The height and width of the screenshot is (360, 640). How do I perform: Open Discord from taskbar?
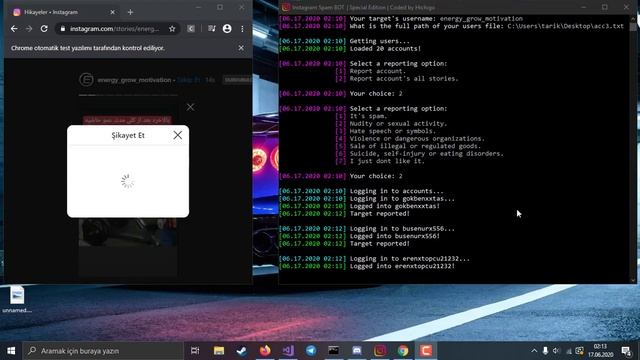[x=357, y=351]
